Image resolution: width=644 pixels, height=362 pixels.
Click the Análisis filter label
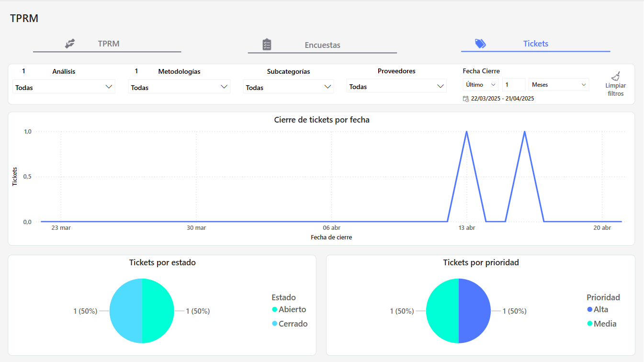click(x=64, y=71)
